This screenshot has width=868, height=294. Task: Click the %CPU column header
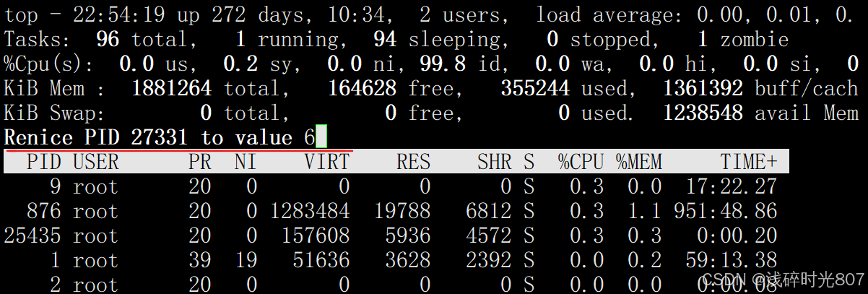point(581,162)
